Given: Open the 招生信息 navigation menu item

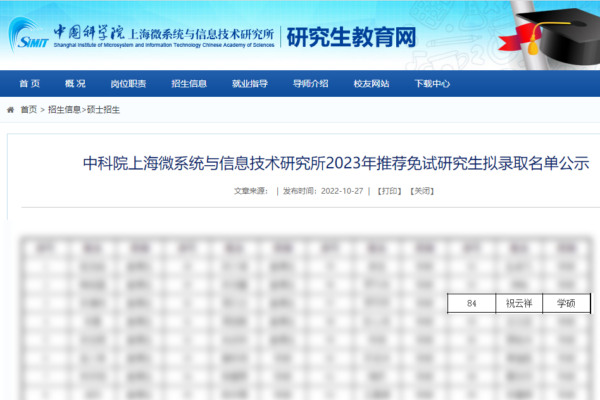Looking at the screenshot, I should [x=189, y=83].
